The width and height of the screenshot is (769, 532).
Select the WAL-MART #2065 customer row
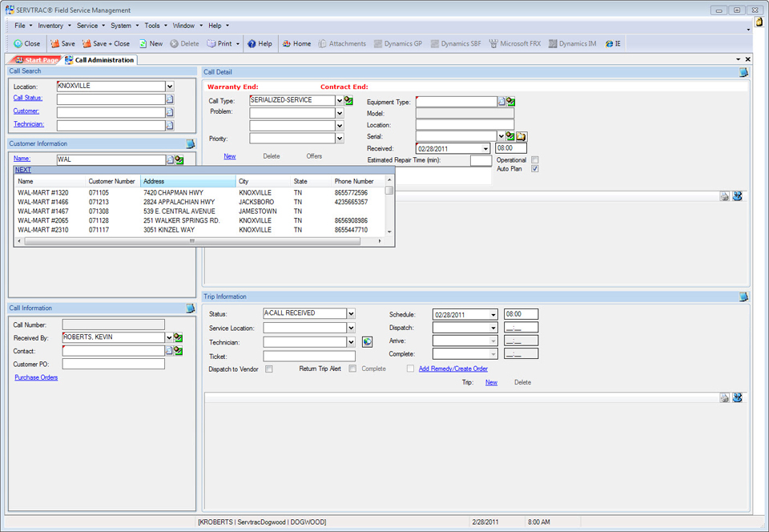point(201,220)
